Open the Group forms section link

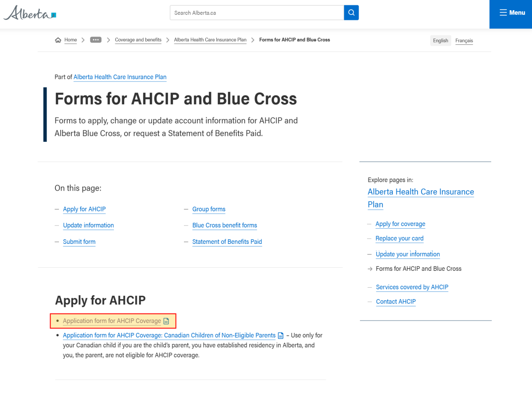click(208, 209)
